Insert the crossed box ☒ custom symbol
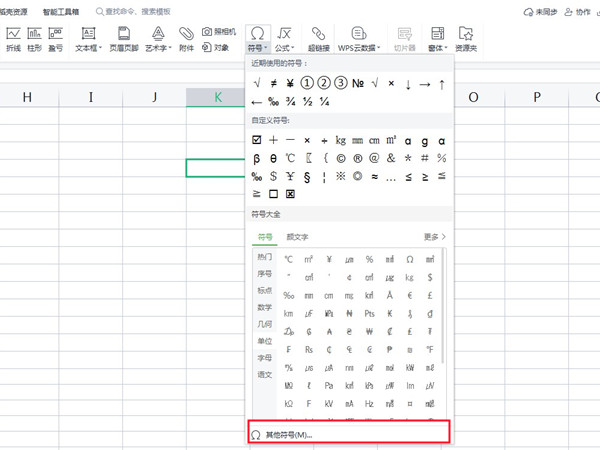This screenshot has height=450, width=600. (290, 194)
